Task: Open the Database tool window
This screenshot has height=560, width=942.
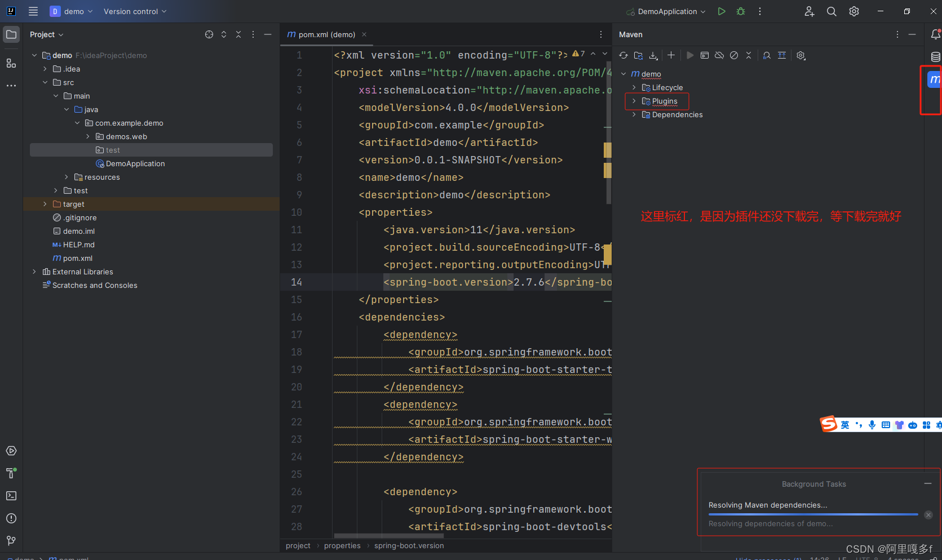Action: click(935, 57)
